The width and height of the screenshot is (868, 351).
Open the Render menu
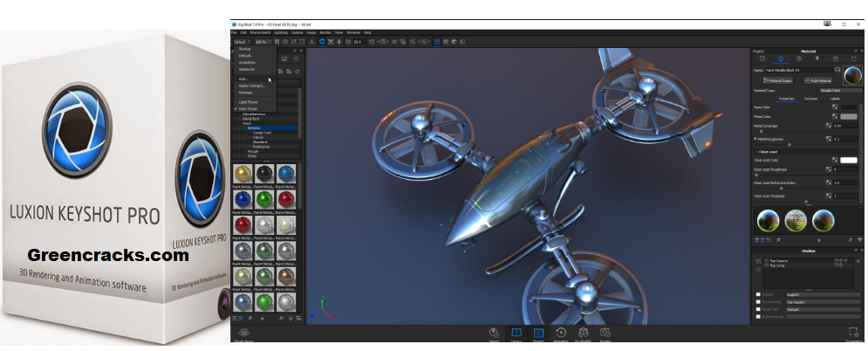[325, 32]
